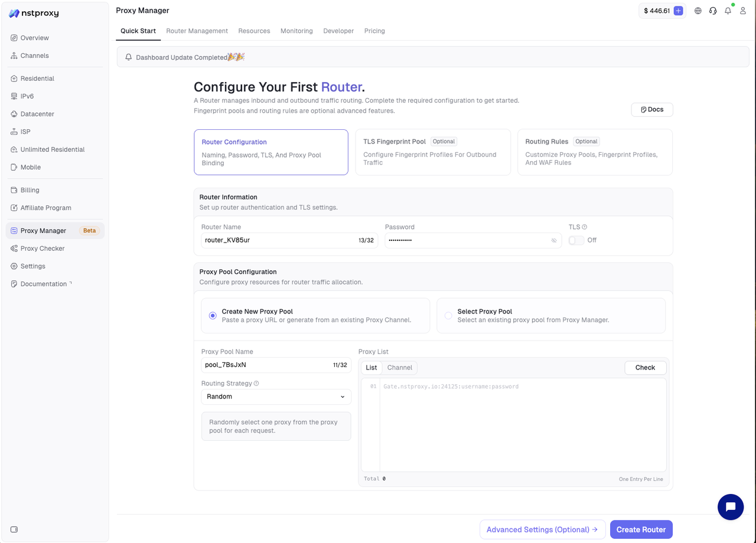Open the user account icon
Screen dimensions: 756x543
click(x=743, y=11)
